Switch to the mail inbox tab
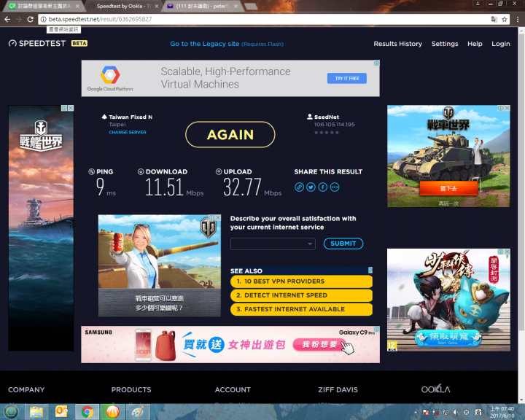 point(202,6)
